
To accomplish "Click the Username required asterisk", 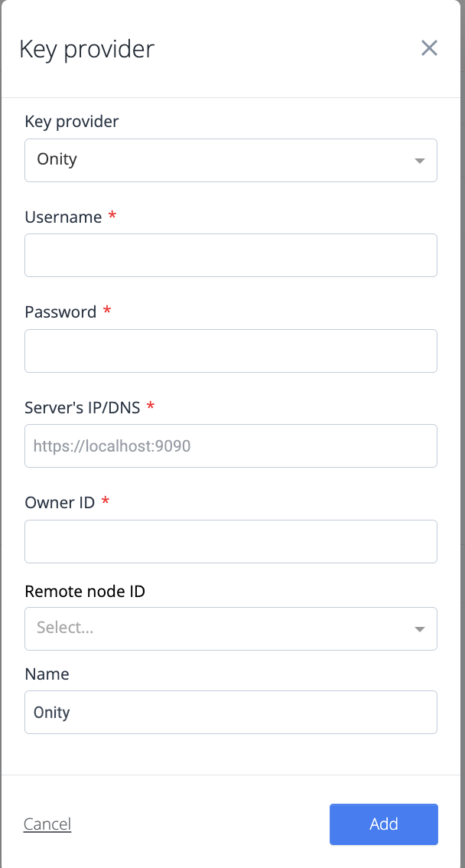I will pyautogui.click(x=112, y=217).
